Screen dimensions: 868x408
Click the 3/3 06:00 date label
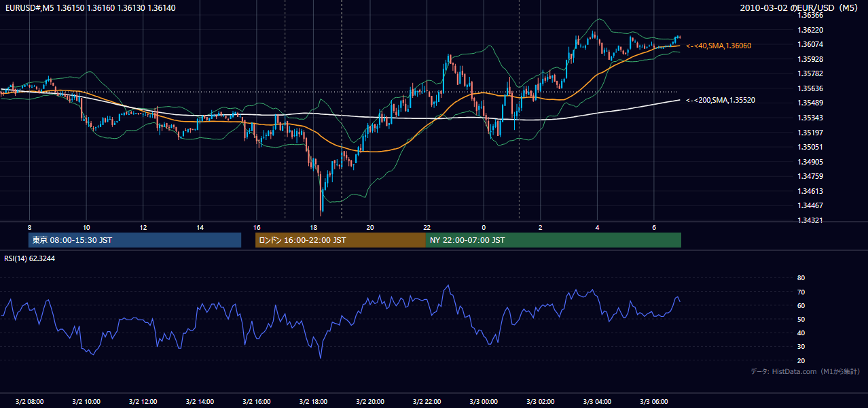coord(654,401)
